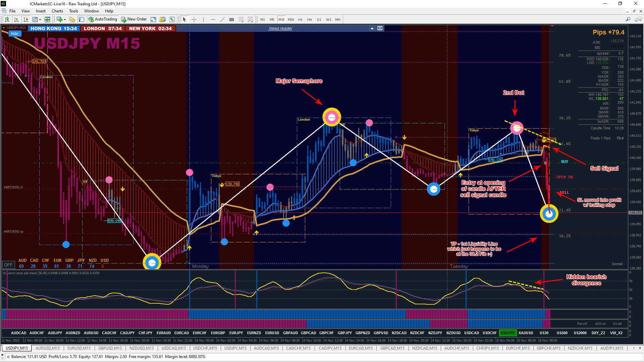
Task: Open the Navigator star-folder icon
Action: click(x=72, y=19)
